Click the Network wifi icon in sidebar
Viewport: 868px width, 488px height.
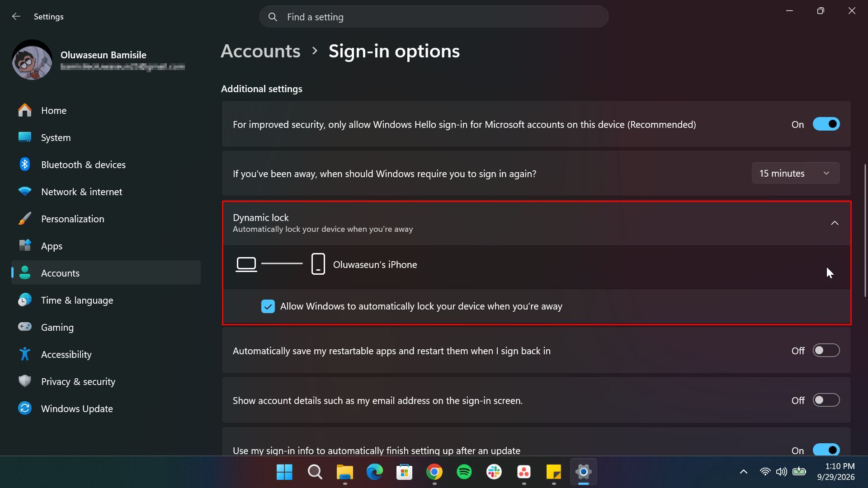(25, 192)
